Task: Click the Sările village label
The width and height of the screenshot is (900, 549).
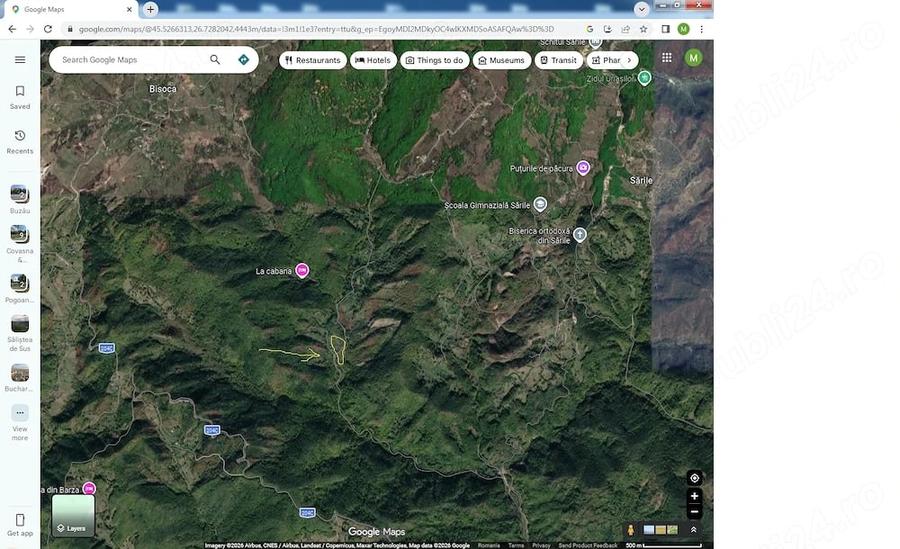Action: tap(641, 180)
